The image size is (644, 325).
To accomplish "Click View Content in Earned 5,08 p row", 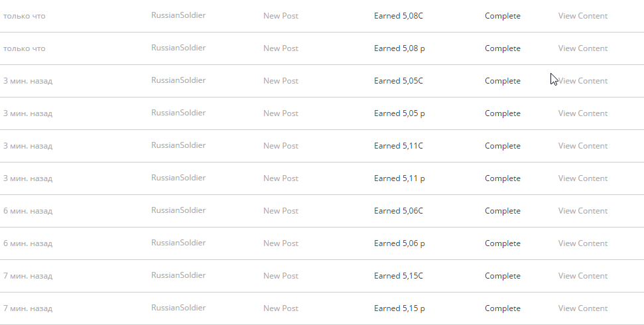I will [582, 48].
